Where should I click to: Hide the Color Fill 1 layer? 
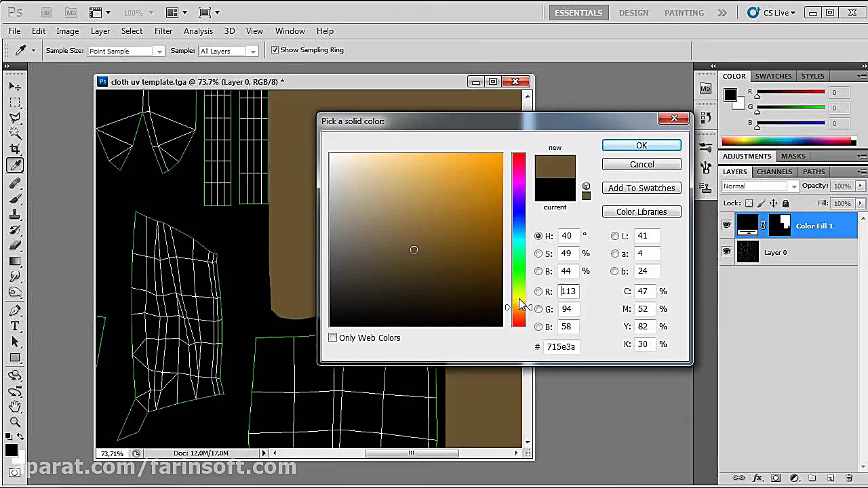coord(726,226)
